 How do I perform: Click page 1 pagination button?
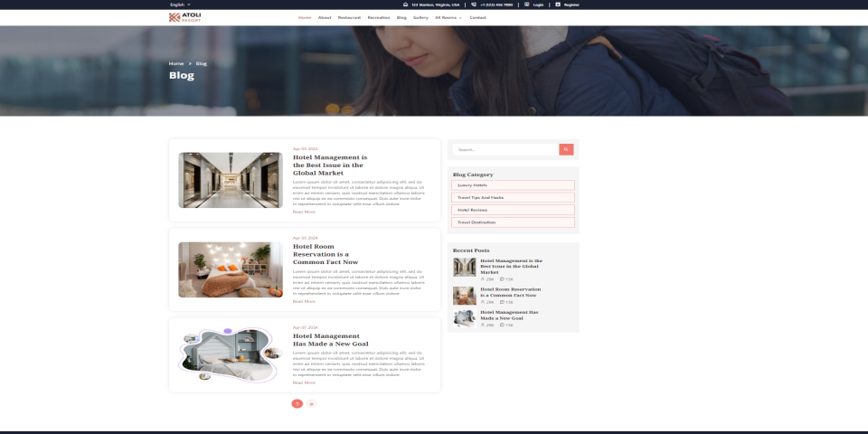(297, 404)
